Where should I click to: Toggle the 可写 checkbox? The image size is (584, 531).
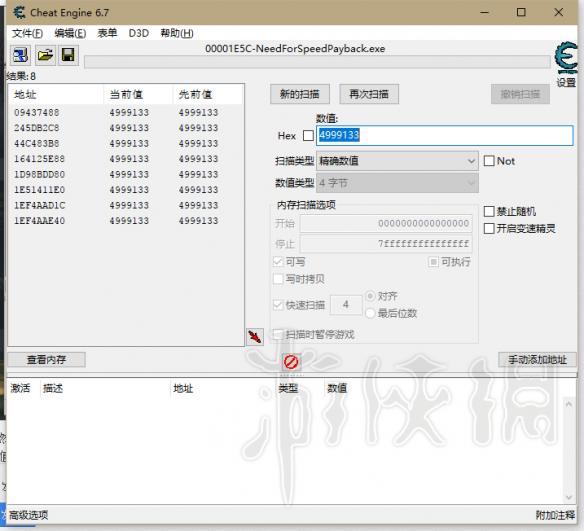(278, 262)
